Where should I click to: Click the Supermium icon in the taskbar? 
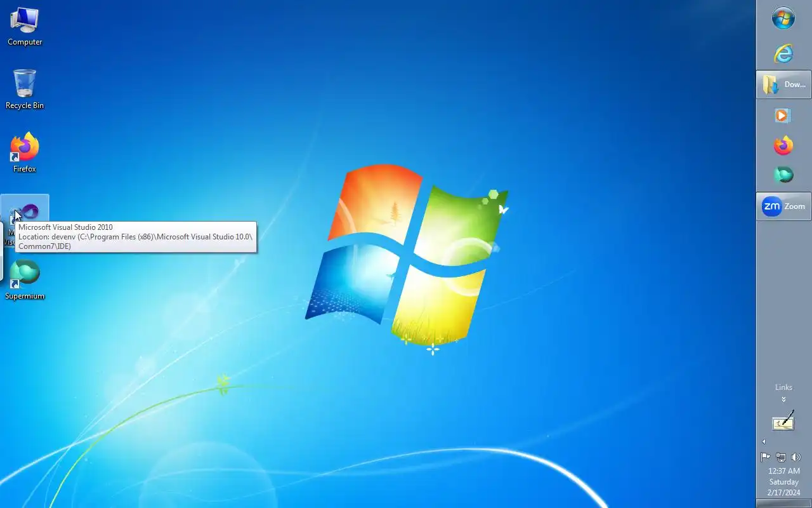[783, 174]
